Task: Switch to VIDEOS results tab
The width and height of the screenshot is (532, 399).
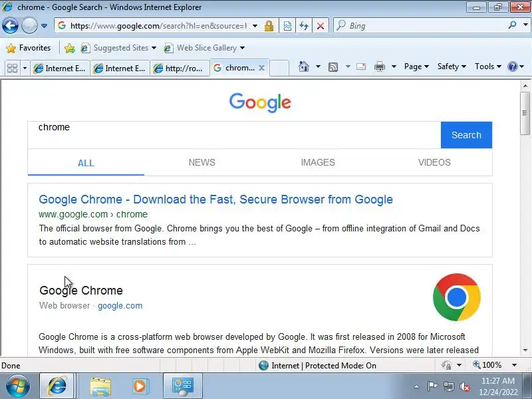Action: (x=434, y=162)
